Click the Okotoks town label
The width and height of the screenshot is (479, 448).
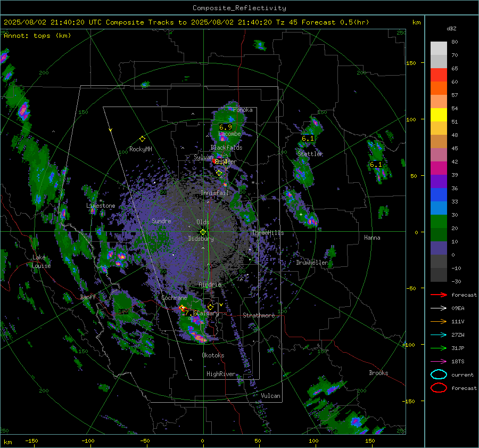[x=213, y=355]
